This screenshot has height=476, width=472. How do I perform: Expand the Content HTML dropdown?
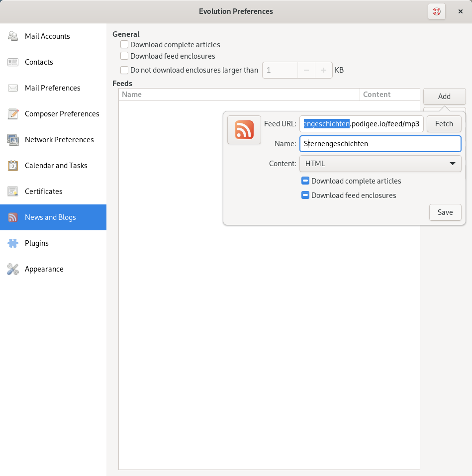pyautogui.click(x=380, y=163)
